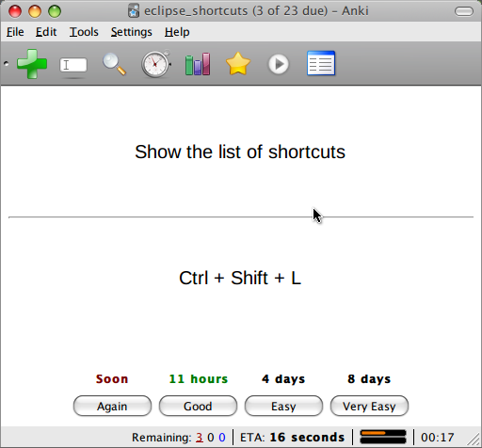Answer the card with Again button
Image resolution: width=482 pixels, height=448 pixels.
[112, 406]
